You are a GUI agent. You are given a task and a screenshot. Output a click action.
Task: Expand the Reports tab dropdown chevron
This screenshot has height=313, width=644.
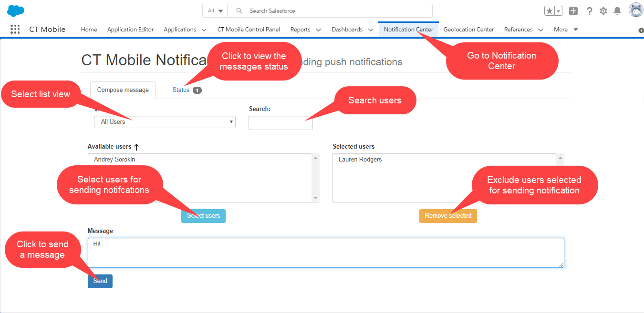point(318,30)
